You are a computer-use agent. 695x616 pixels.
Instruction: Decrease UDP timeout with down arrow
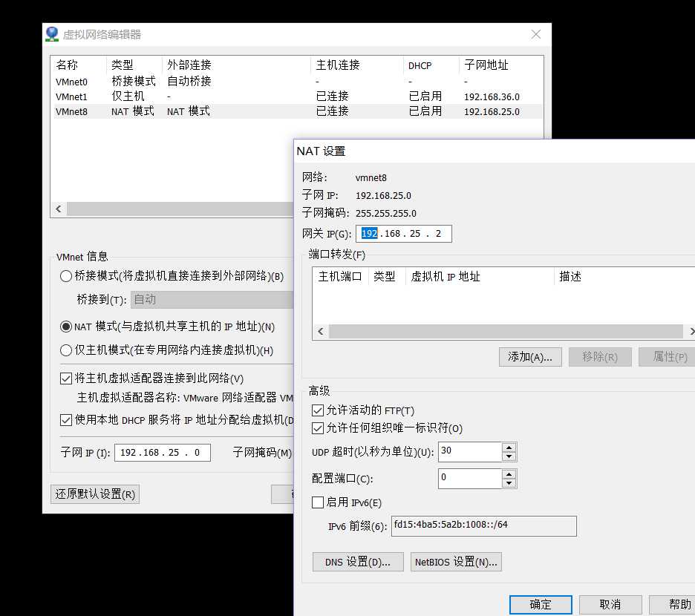(509, 456)
